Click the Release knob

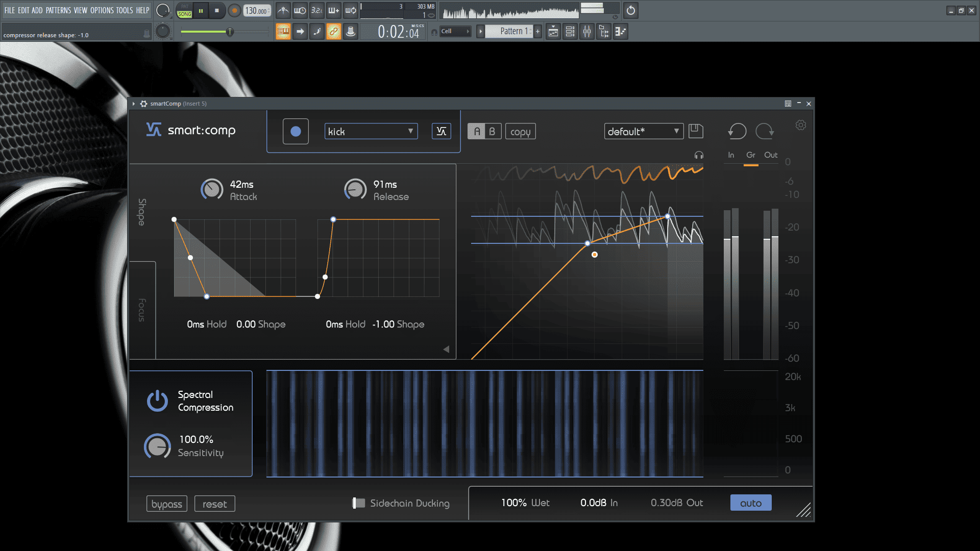[x=355, y=189]
